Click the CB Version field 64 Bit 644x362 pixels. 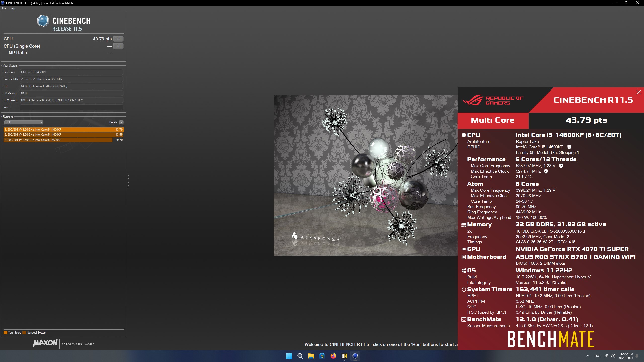click(71, 93)
